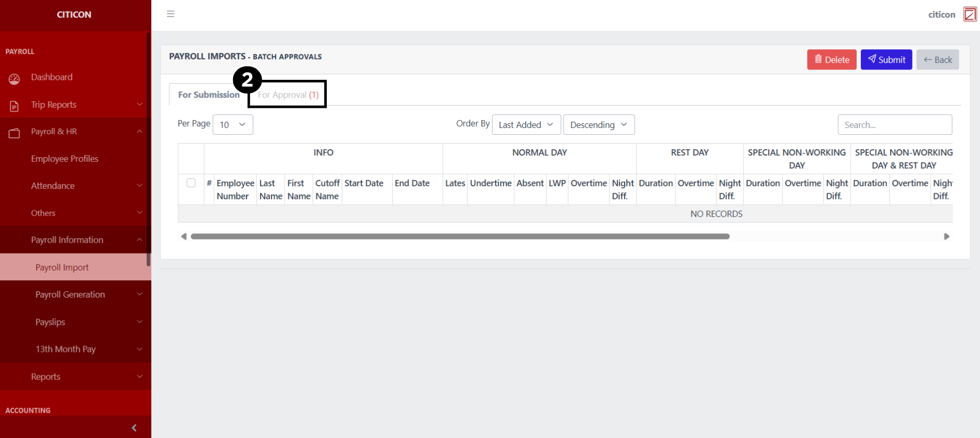Collapse the sidebar with the left chevron
Image resolution: width=980 pixels, height=438 pixels.
134,428
